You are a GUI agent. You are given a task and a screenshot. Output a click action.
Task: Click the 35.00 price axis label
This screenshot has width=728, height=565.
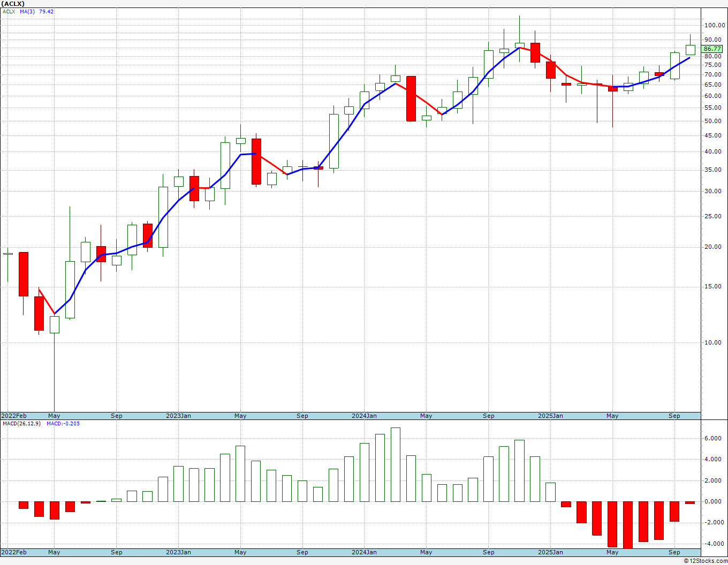713,170
